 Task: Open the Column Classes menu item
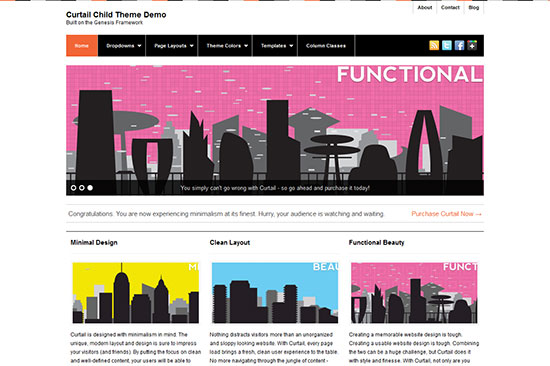(326, 46)
